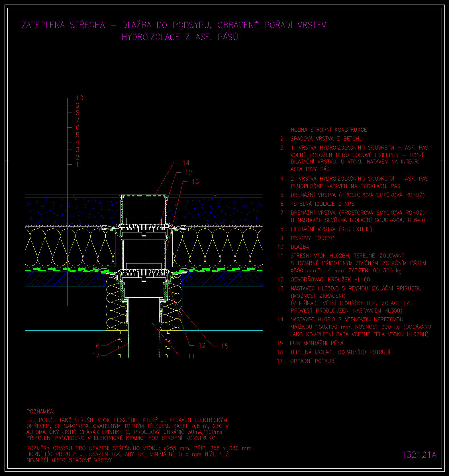
Task: Select layer number "10" topping the red layer line
Action: [79, 98]
